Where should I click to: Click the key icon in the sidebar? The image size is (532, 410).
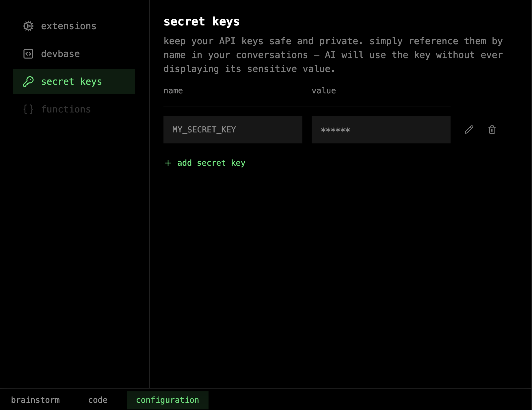28,82
